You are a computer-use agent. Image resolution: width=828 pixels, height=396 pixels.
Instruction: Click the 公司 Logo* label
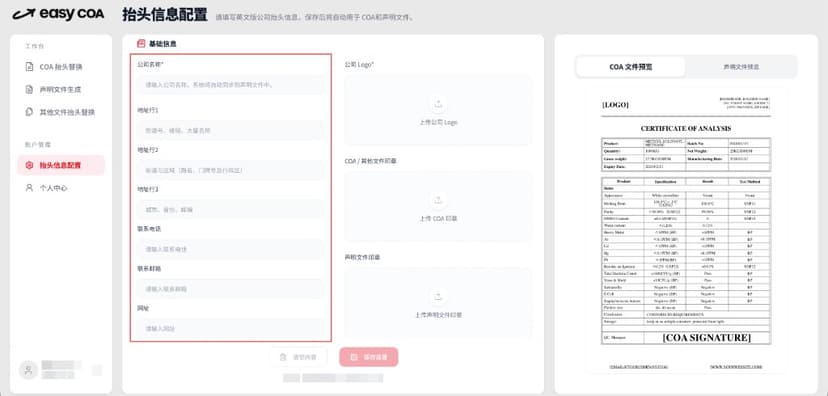(x=359, y=64)
